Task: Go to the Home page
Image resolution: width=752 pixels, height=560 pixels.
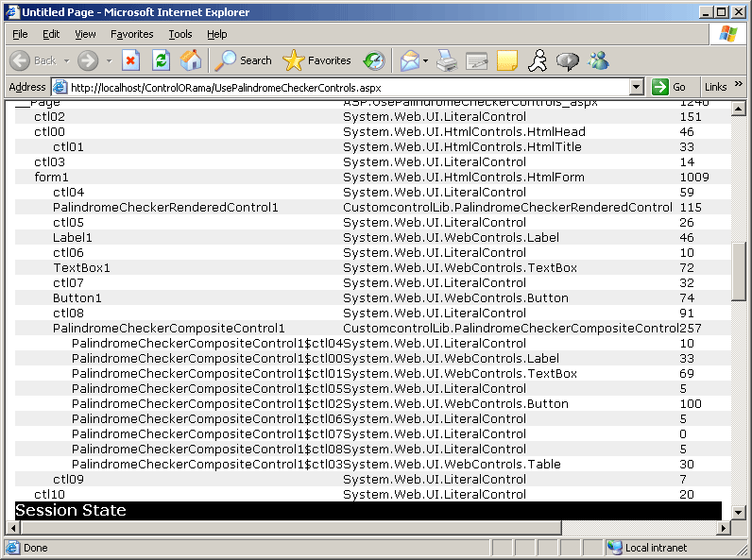Action: (191, 60)
